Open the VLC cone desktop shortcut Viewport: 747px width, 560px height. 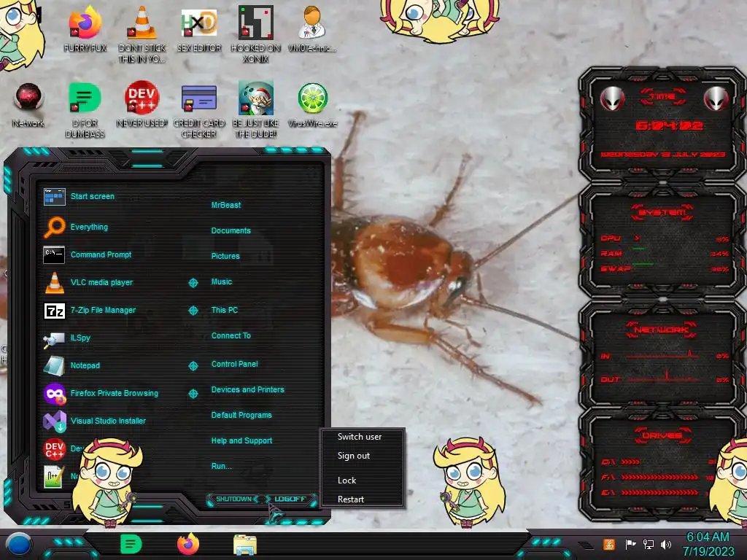pos(142,34)
